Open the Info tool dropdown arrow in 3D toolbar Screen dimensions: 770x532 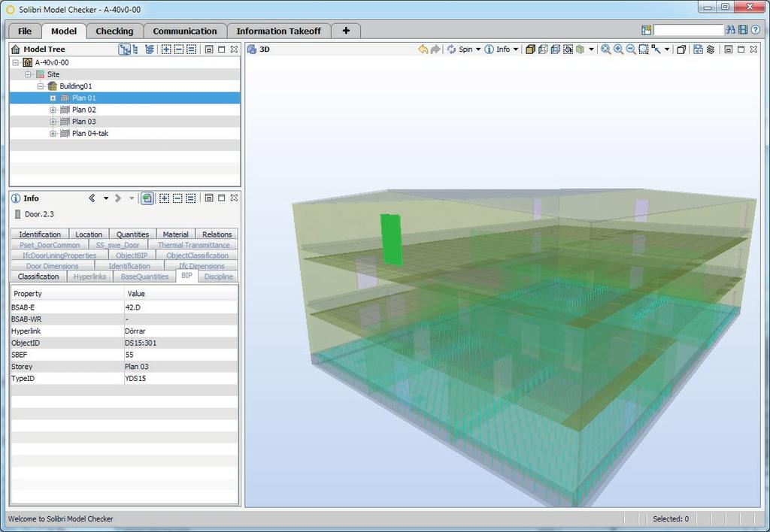tap(516, 49)
